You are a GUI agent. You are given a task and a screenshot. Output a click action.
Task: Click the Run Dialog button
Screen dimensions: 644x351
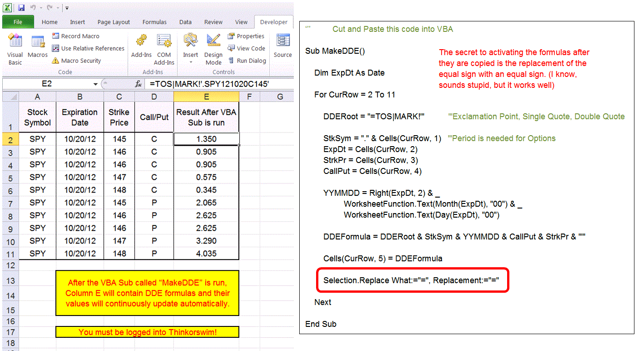[x=247, y=61]
